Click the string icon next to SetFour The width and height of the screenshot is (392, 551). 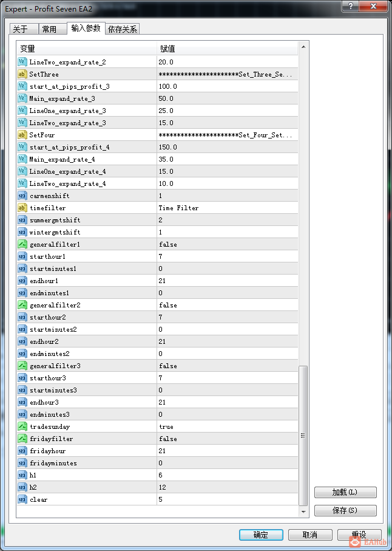tap(22, 135)
